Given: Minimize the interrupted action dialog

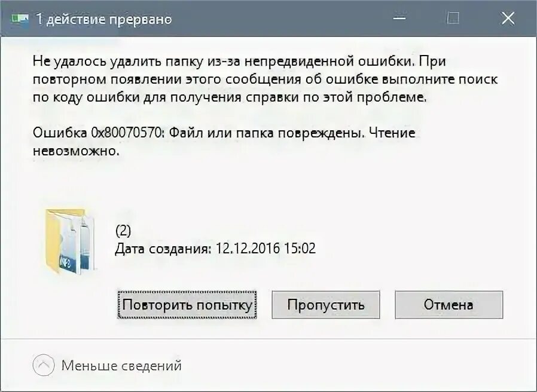Looking at the screenshot, I should coord(399,18).
